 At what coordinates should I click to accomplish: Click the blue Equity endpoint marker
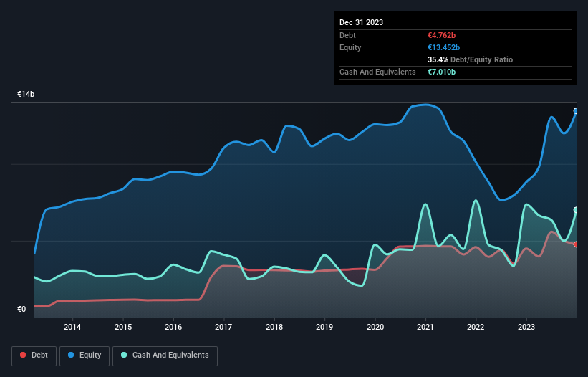click(576, 111)
